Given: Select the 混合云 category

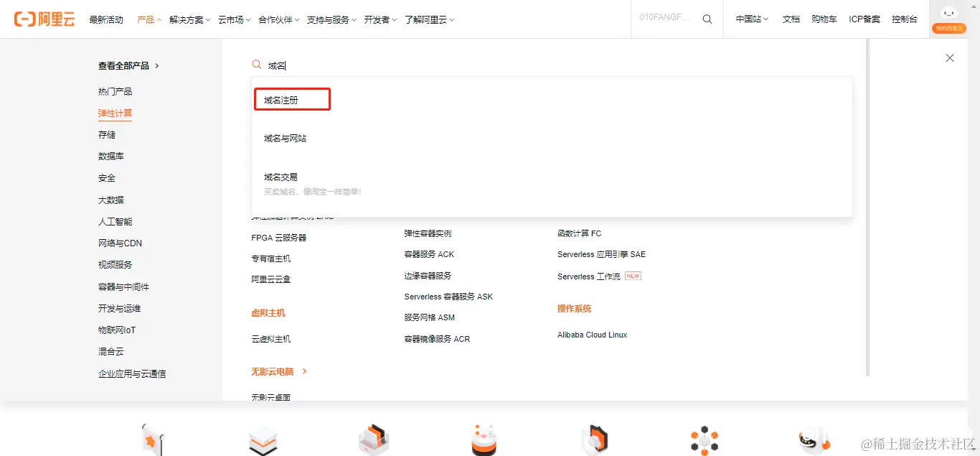Looking at the screenshot, I should [x=110, y=351].
